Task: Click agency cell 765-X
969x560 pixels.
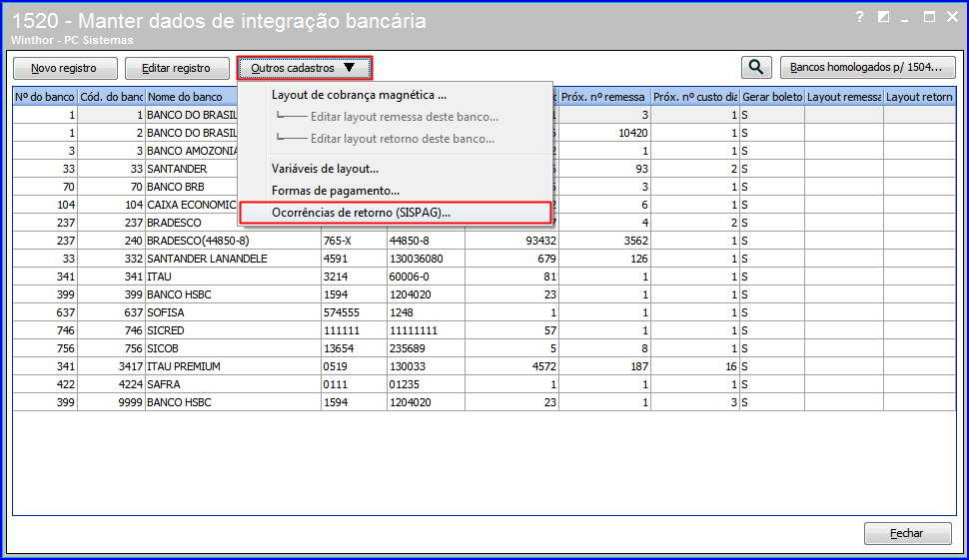Action: (x=354, y=241)
